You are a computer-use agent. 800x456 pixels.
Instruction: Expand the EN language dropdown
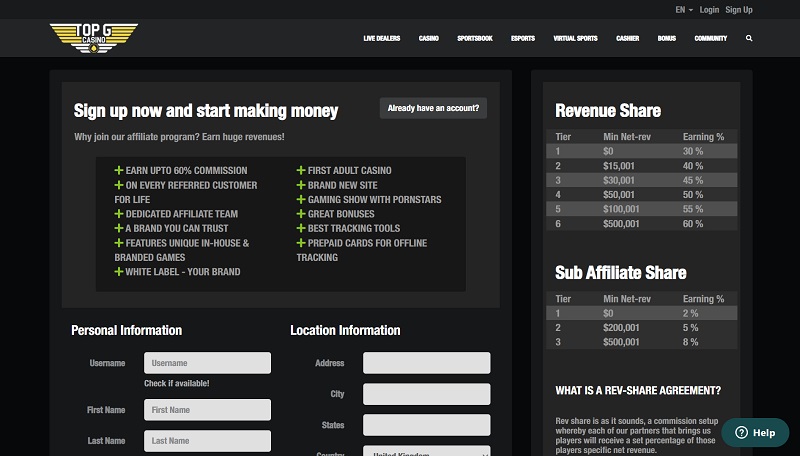click(684, 10)
